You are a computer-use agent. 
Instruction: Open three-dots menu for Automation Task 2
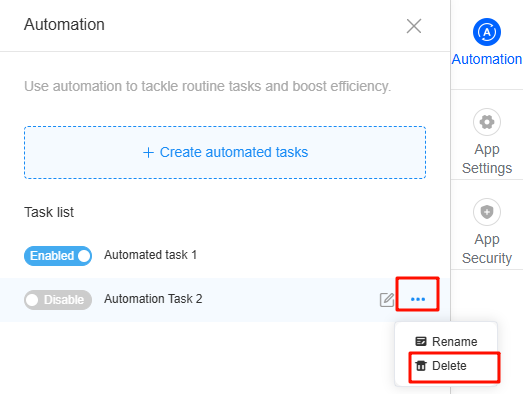pyautogui.click(x=418, y=299)
